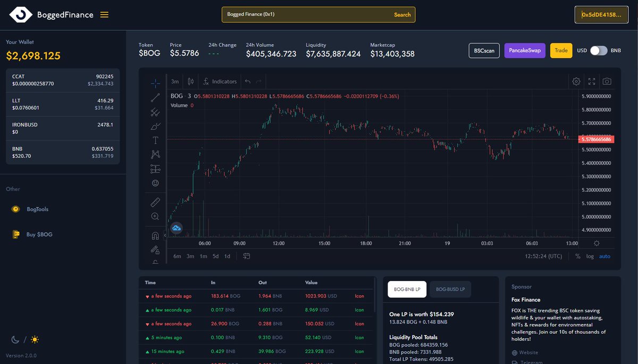638x364 pixels.
Task: Select the chart pattern tool
Action: click(155, 154)
